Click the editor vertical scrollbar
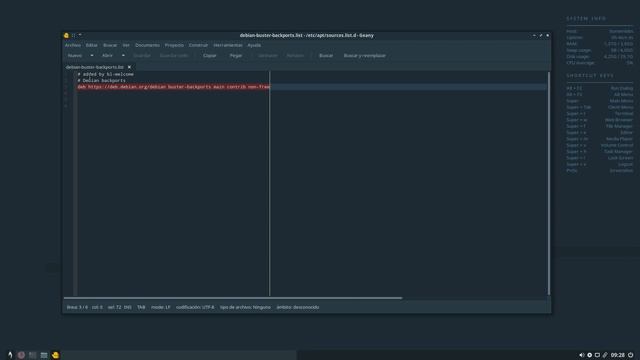 click(x=549, y=183)
